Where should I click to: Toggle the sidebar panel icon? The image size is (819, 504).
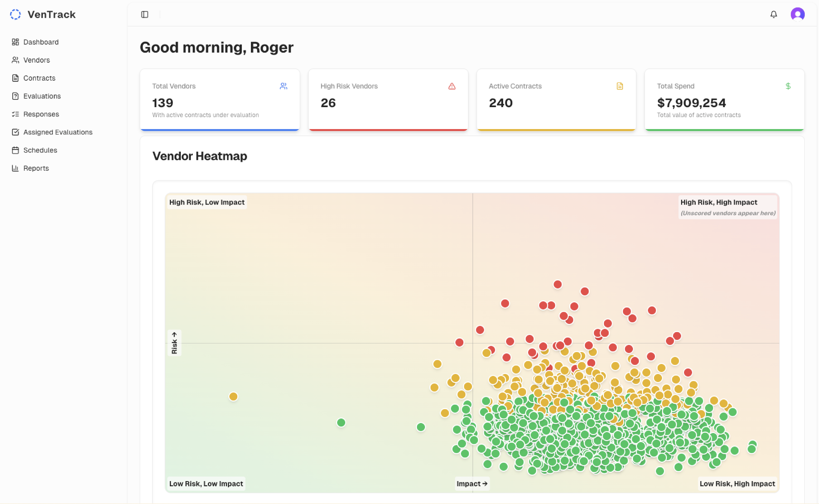click(x=144, y=14)
